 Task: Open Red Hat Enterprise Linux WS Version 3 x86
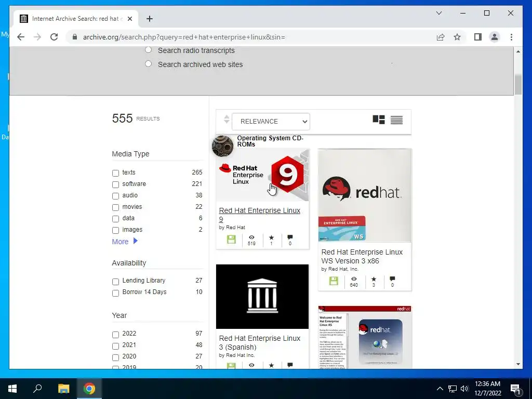362,256
